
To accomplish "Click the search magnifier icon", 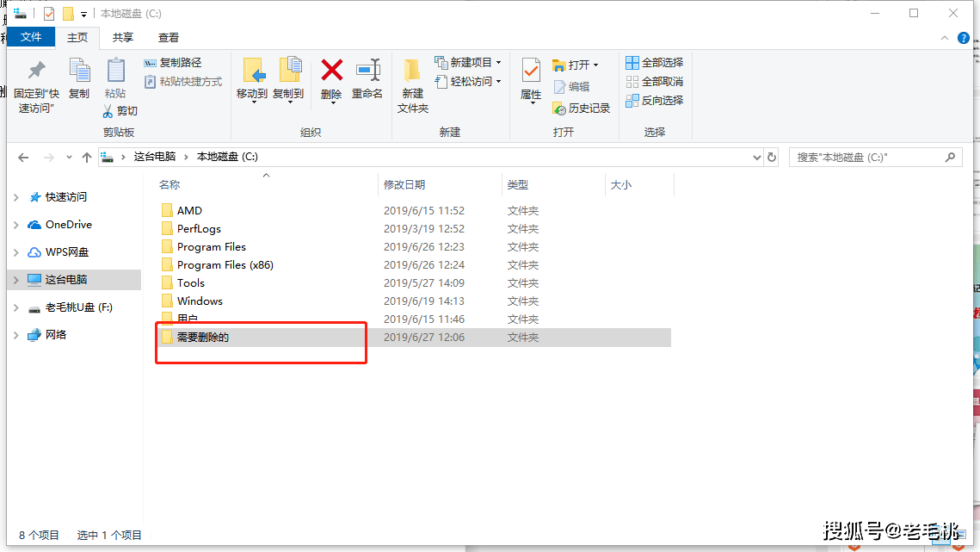I will pyautogui.click(x=950, y=157).
